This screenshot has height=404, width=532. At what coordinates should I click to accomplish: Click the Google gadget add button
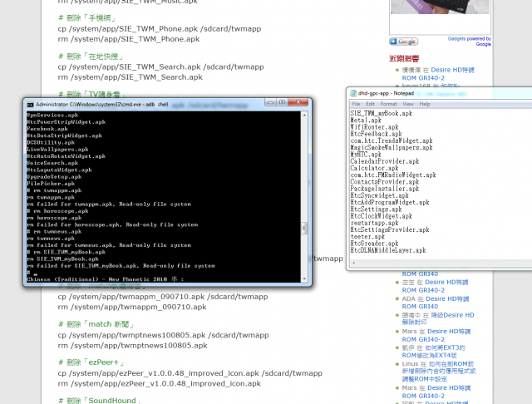403,42
